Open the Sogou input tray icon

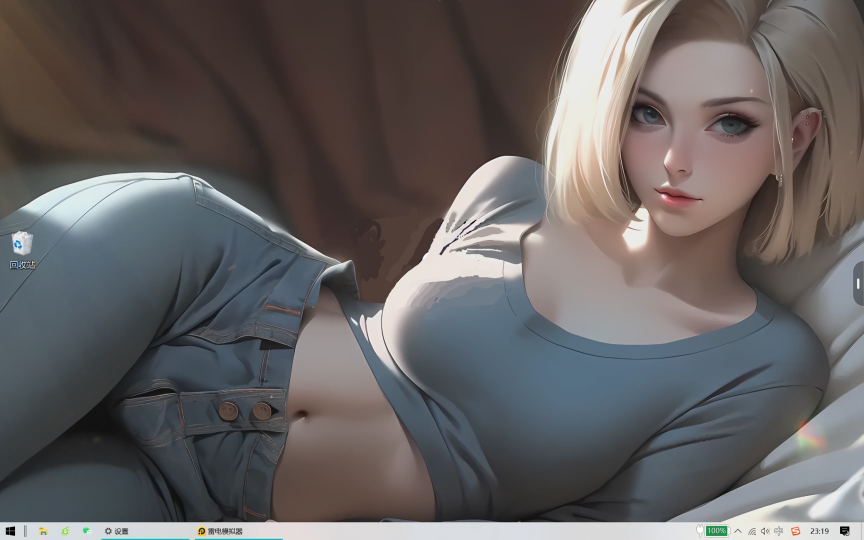point(795,531)
